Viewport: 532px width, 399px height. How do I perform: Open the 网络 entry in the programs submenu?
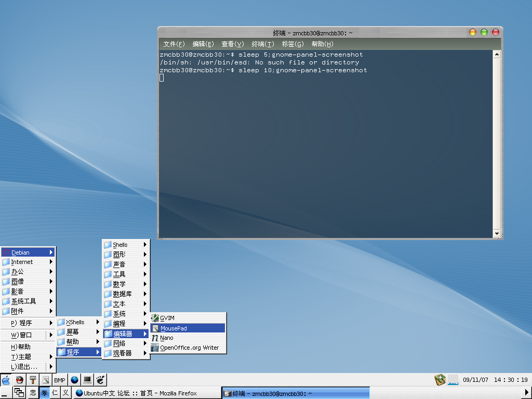click(126, 343)
